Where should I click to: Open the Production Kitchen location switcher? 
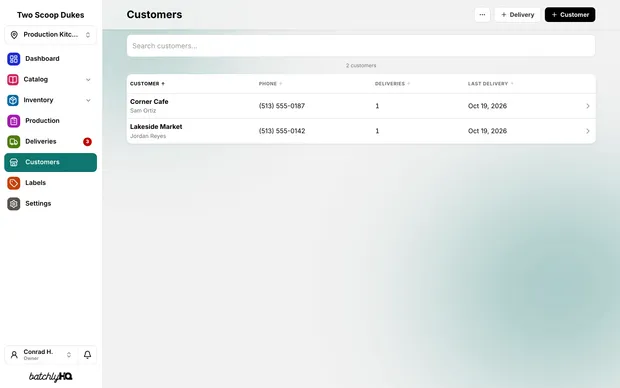click(x=51, y=35)
